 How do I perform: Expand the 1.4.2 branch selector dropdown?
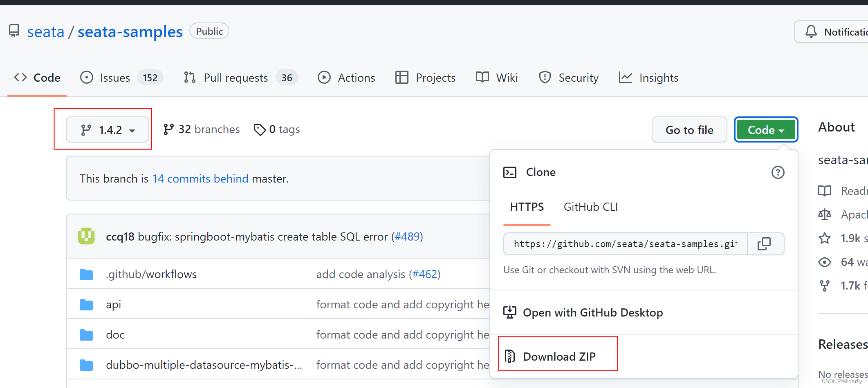click(x=108, y=130)
